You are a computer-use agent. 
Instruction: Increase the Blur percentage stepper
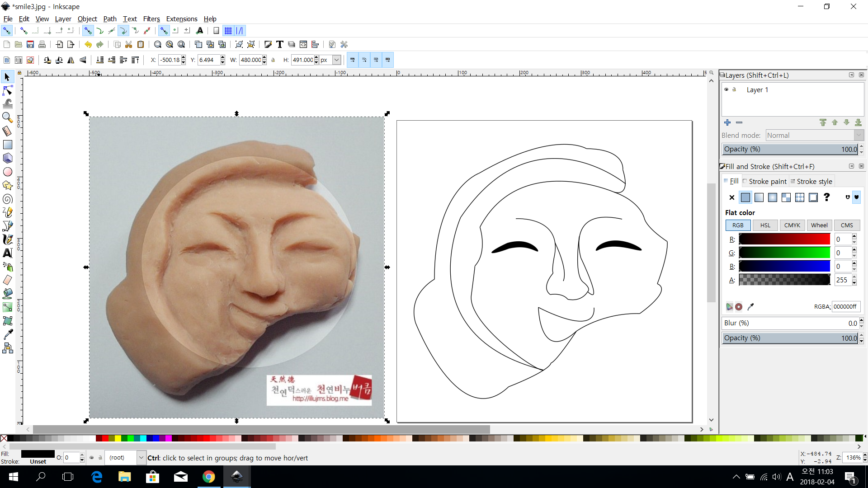(x=862, y=320)
